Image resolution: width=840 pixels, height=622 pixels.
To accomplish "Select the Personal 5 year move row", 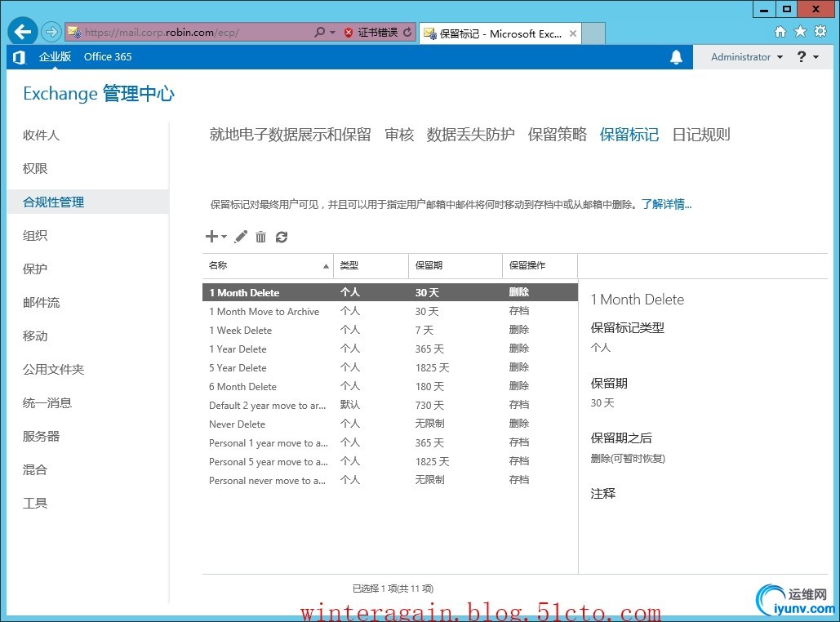I will point(390,461).
